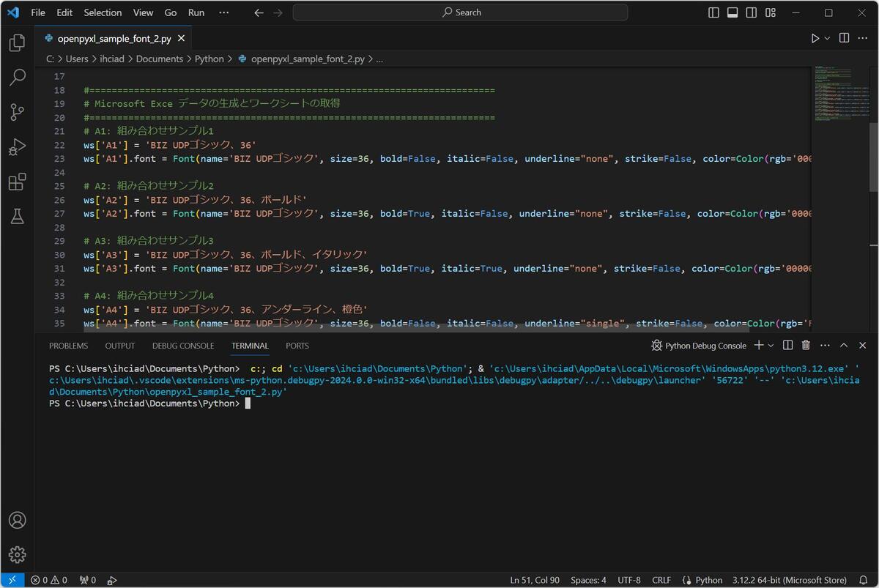879x588 pixels.
Task: Open notifications bell in status bar
Action: click(864, 580)
